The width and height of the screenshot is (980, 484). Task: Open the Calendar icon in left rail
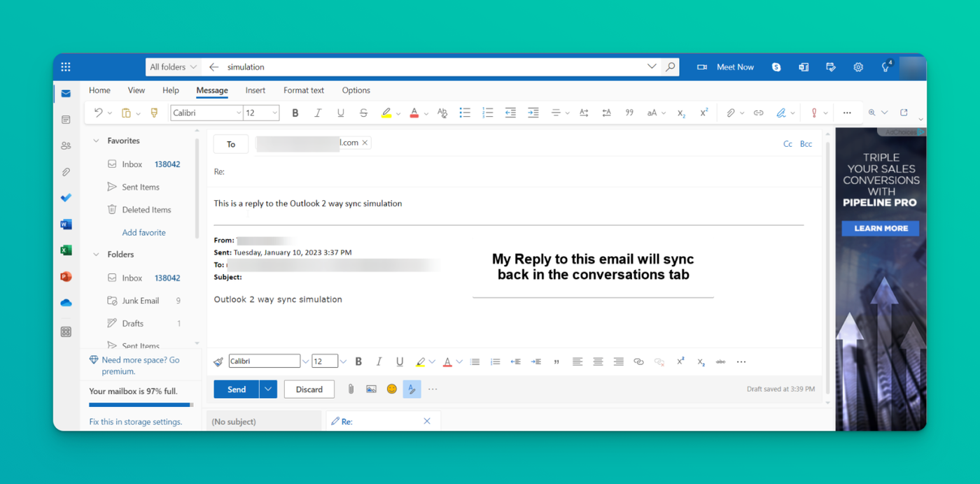(x=66, y=120)
